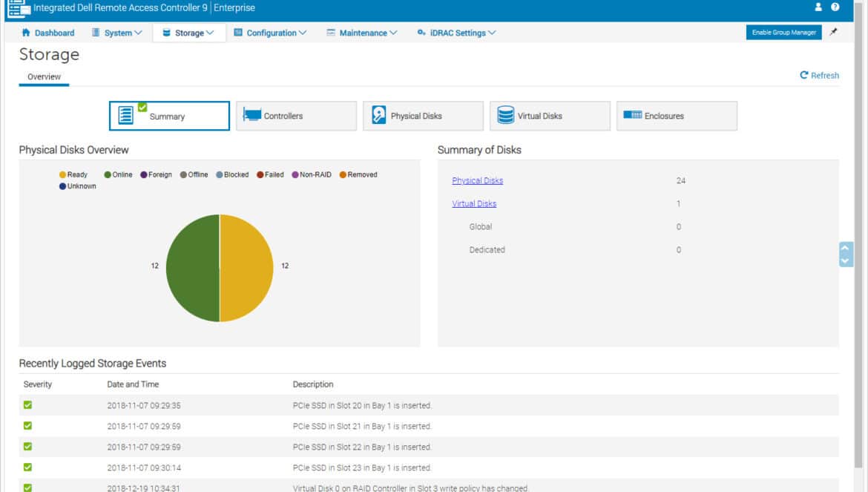
Task: Click the iDRAC server logo icon
Action: point(19,8)
